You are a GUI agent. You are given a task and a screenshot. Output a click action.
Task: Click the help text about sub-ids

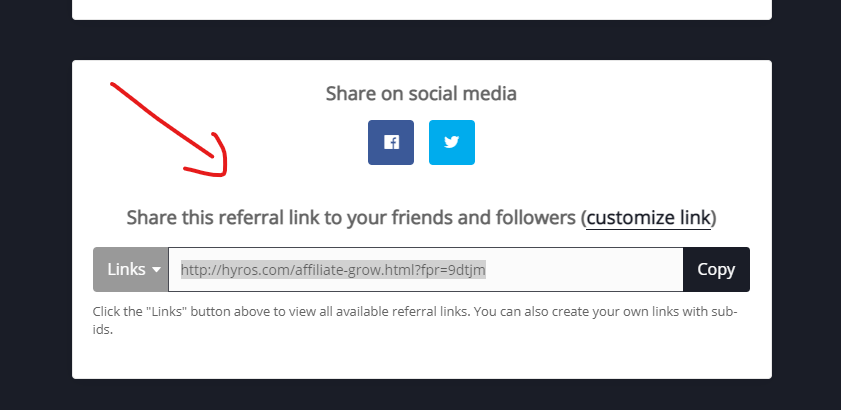(415, 320)
